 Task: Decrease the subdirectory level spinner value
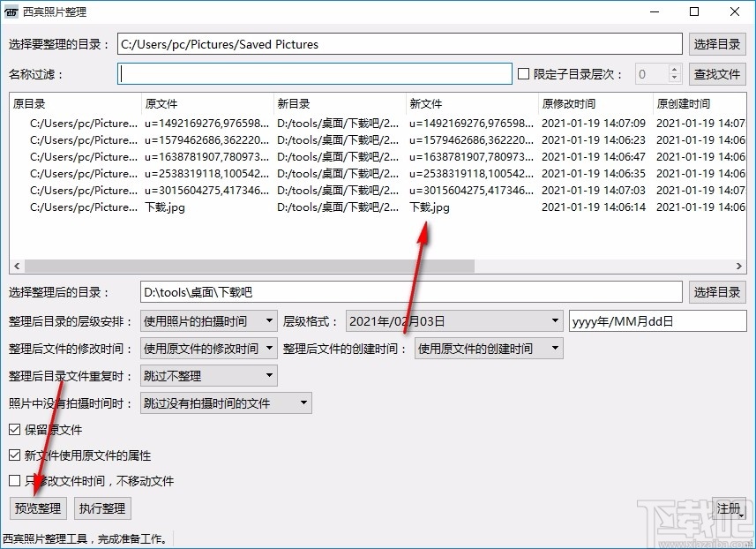tap(674, 79)
